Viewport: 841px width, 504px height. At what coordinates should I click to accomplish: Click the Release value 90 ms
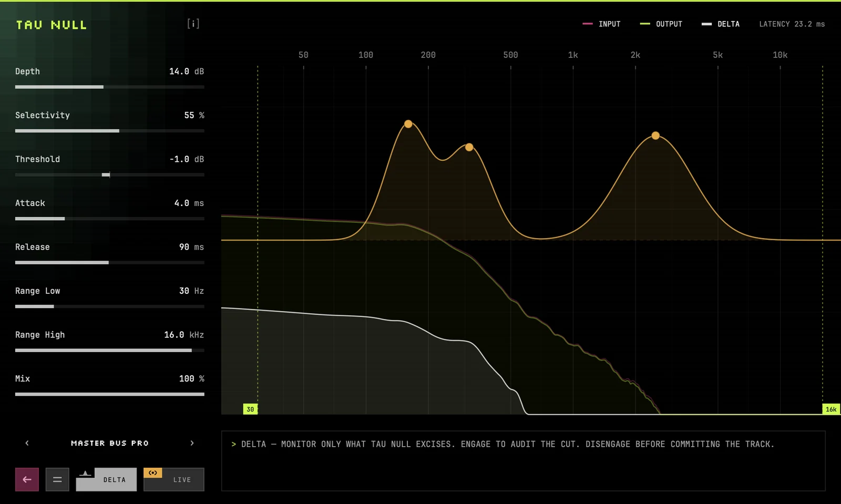tap(191, 247)
